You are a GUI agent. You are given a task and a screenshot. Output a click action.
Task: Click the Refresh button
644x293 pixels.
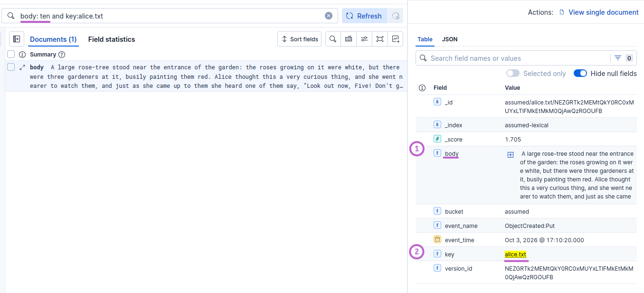tap(364, 16)
